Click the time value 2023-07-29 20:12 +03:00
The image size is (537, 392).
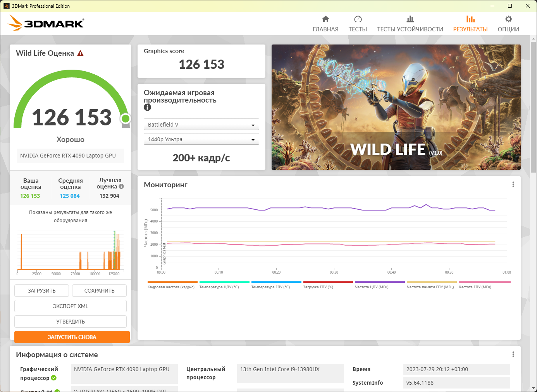pos(456,369)
